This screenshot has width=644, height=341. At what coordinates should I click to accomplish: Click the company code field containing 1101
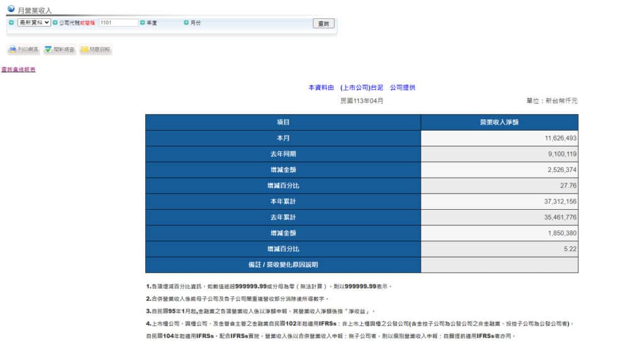coord(118,23)
